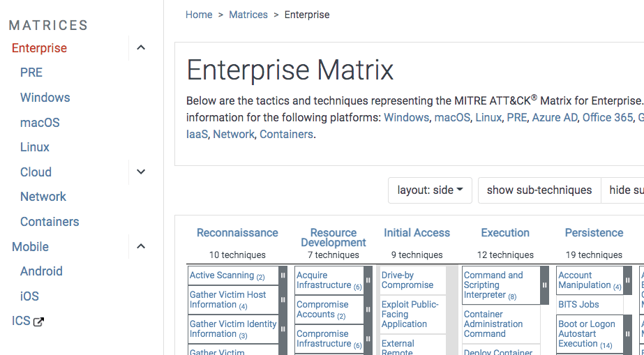Go to Home breadcrumb
This screenshot has height=355, width=644.
pyautogui.click(x=199, y=15)
